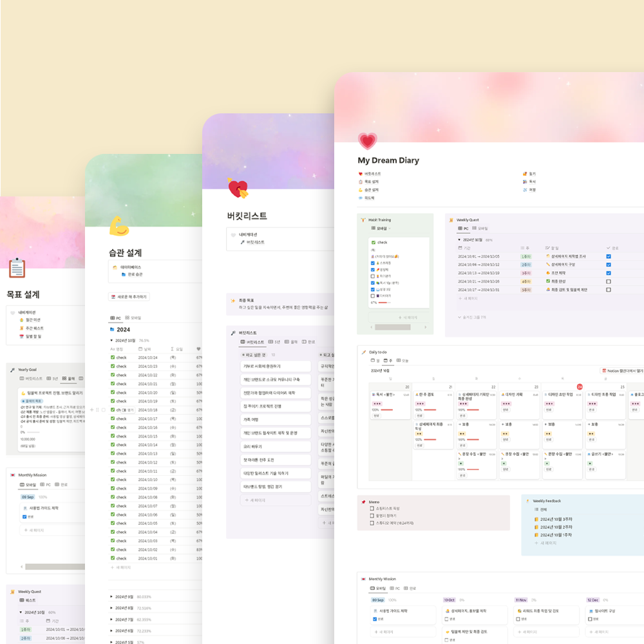This screenshot has width=644, height=644.
Task: Expand the 2024년 7월 group on 습관 설계 page
Action: (x=111, y=620)
